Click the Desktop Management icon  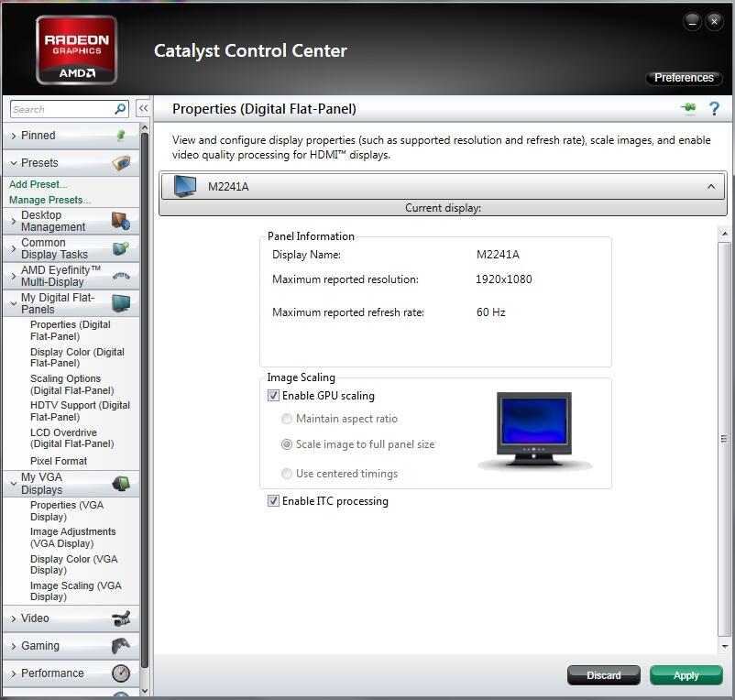click(121, 221)
